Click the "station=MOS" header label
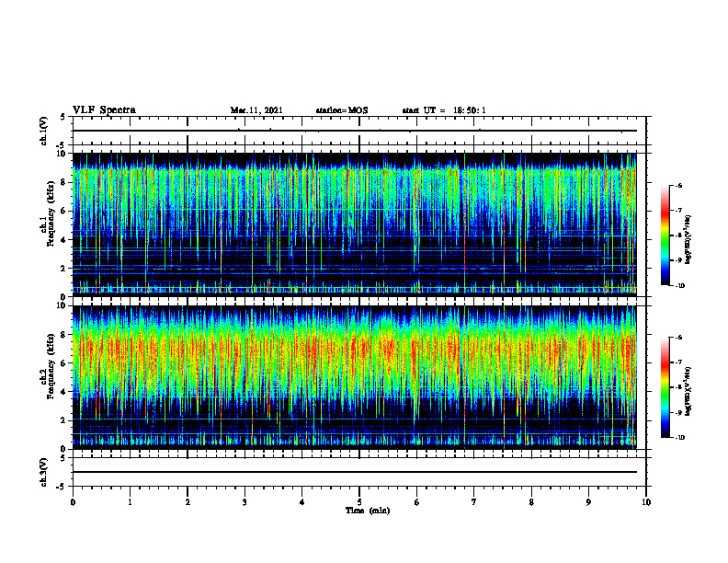Image resolution: width=728 pixels, height=563 pixels. point(342,110)
